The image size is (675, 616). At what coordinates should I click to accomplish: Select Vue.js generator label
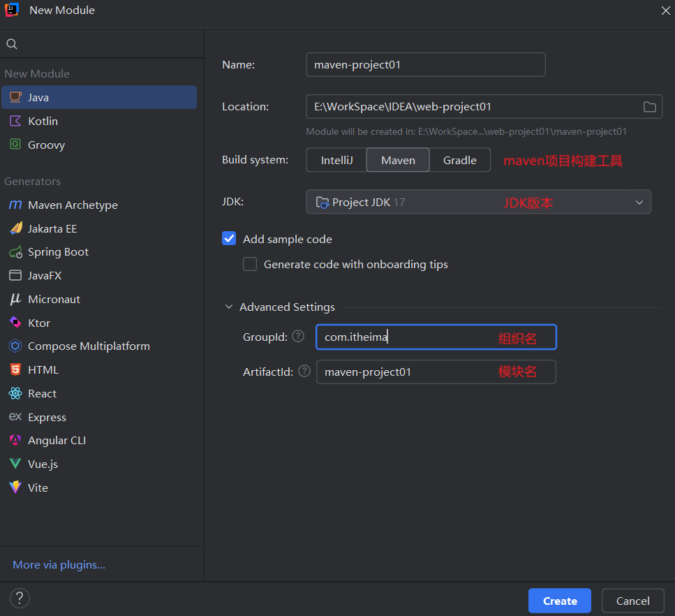43,464
